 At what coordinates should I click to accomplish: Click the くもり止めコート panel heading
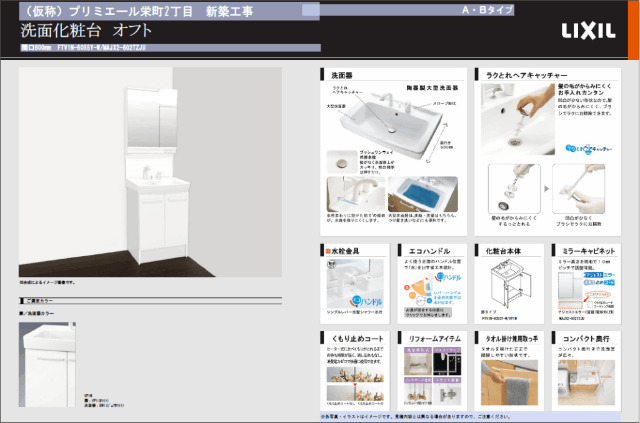pyautogui.click(x=358, y=338)
